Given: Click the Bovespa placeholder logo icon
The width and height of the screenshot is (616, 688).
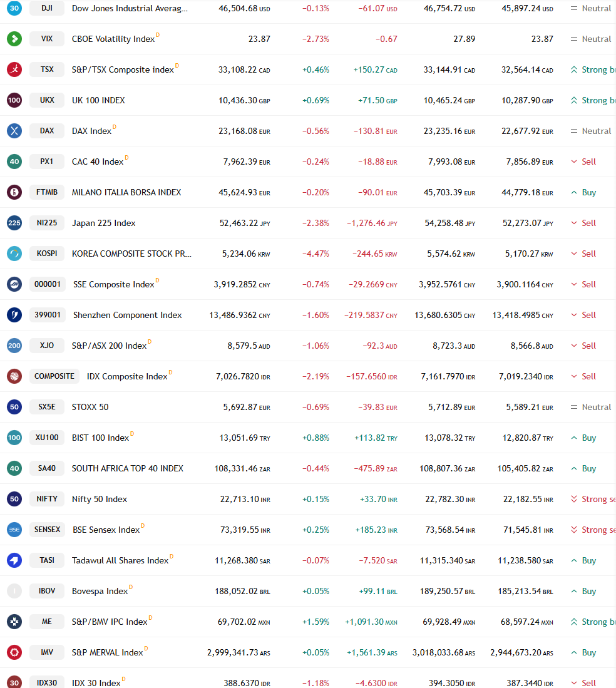Looking at the screenshot, I should [14, 591].
